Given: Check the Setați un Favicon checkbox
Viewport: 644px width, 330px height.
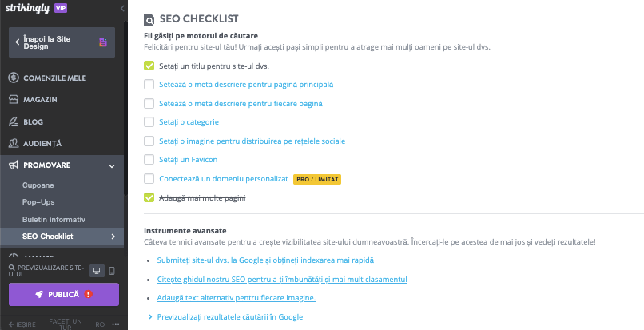Looking at the screenshot, I should [x=149, y=160].
